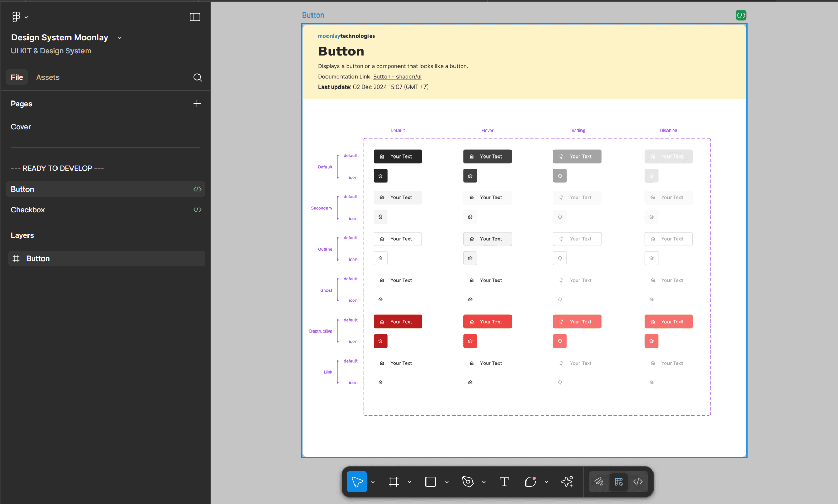Click the Default state Outline button
838x504 pixels.
[x=397, y=239]
